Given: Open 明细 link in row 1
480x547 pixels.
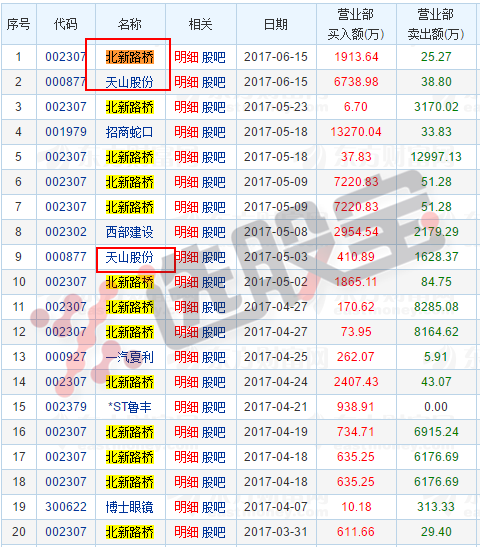Looking at the screenshot, I should click(x=186, y=57).
